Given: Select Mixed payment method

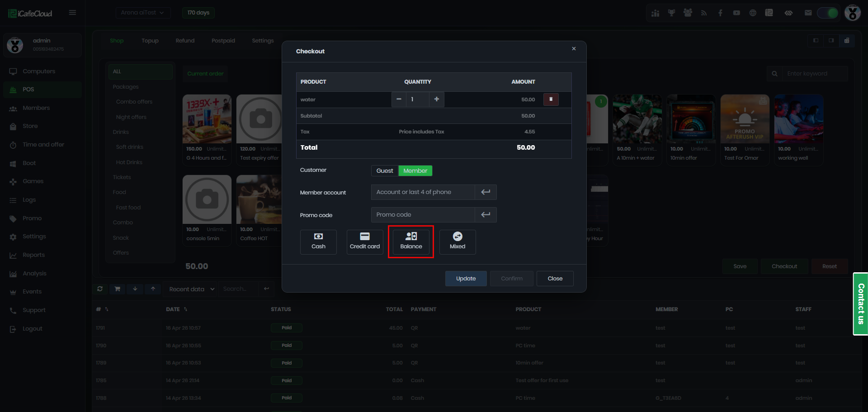Looking at the screenshot, I should pyautogui.click(x=457, y=242).
